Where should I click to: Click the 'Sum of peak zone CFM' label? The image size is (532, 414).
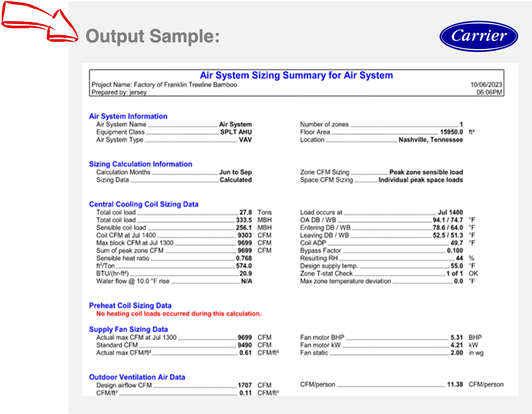[130, 250]
